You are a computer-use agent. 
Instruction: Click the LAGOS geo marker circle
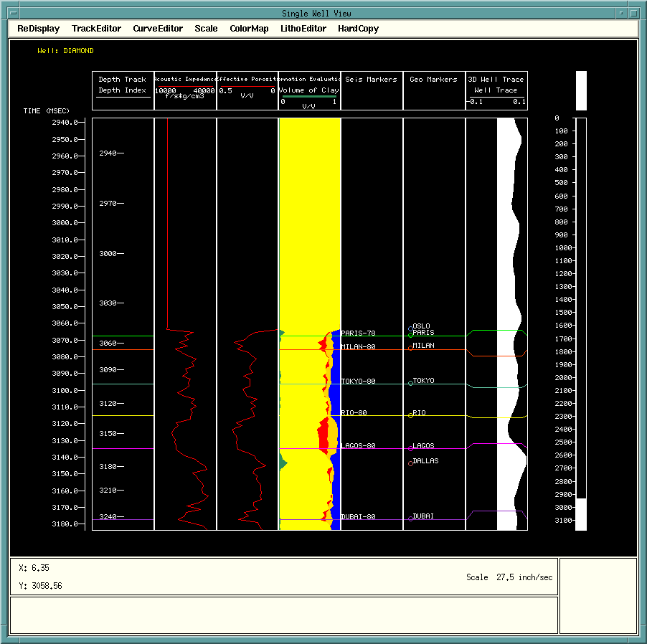(410, 448)
